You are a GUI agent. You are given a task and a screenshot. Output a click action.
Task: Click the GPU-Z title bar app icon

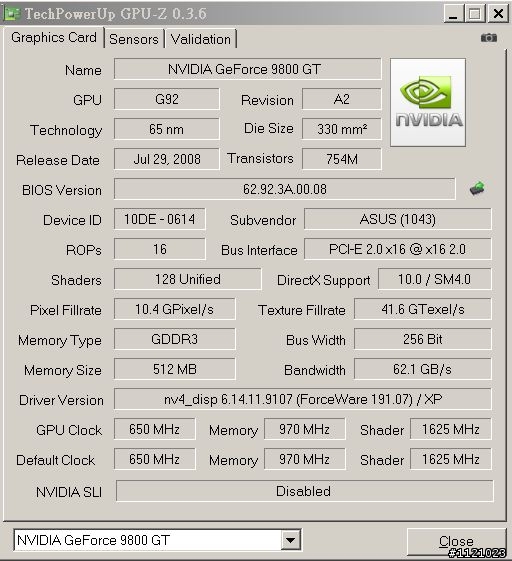point(11,14)
